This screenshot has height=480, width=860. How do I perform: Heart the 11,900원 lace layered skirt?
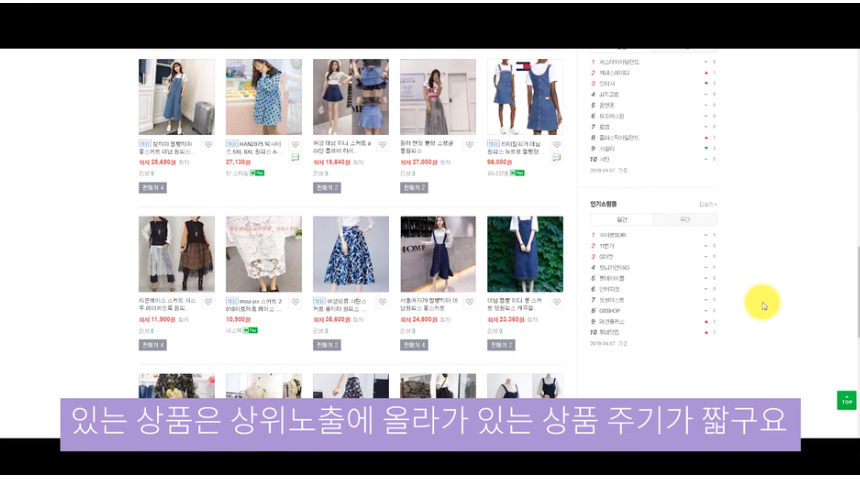tap(208, 302)
